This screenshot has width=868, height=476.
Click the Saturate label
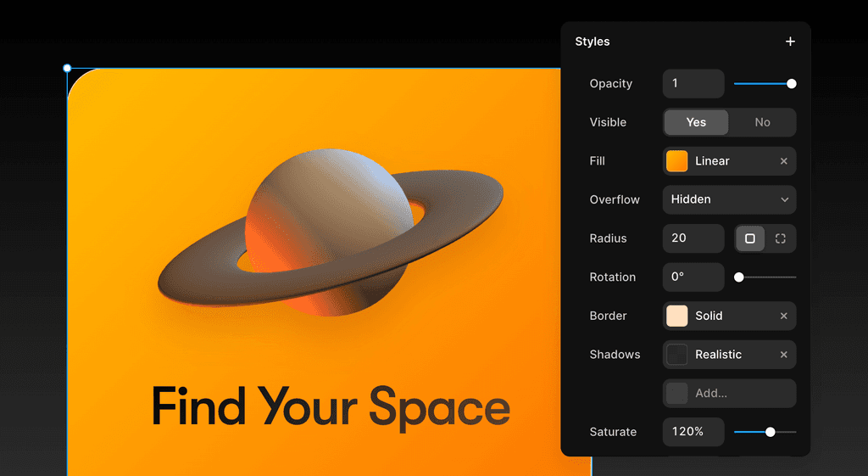(613, 432)
